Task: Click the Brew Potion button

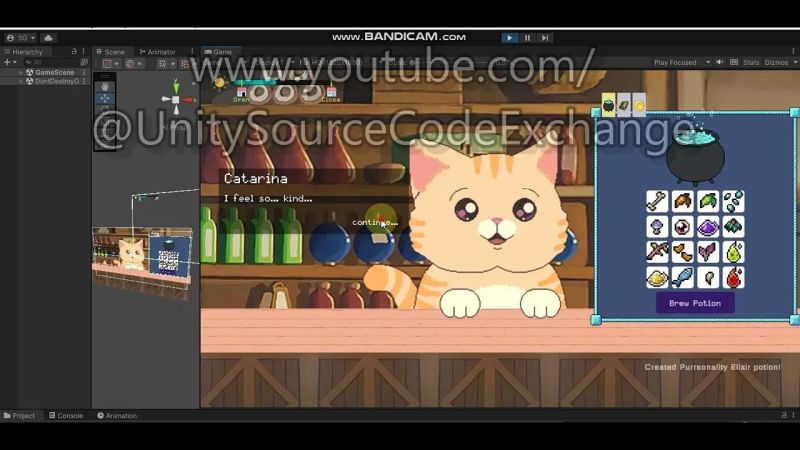Action: click(x=695, y=303)
